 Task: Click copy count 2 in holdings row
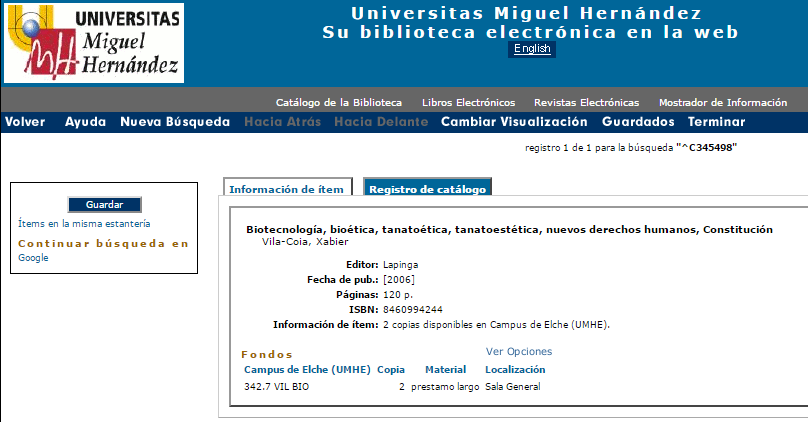click(402, 386)
